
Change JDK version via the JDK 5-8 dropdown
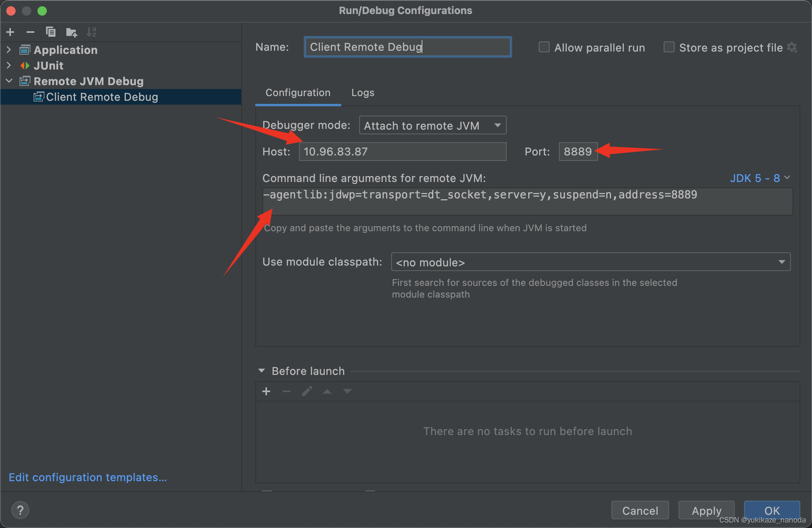click(759, 178)
